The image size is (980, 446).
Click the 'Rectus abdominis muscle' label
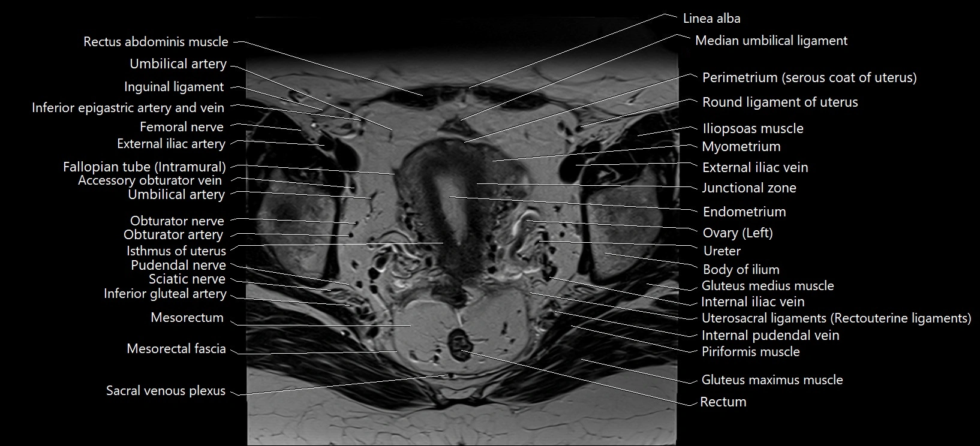point(156,42)
